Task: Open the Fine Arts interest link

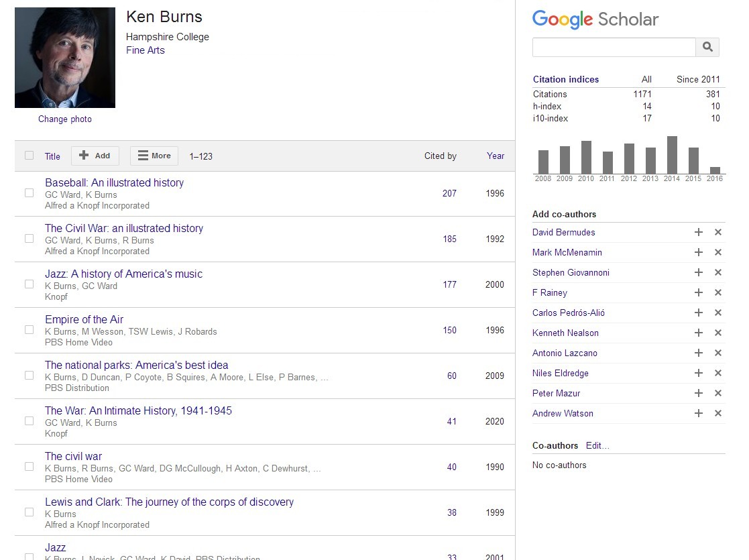Action: 146,50
